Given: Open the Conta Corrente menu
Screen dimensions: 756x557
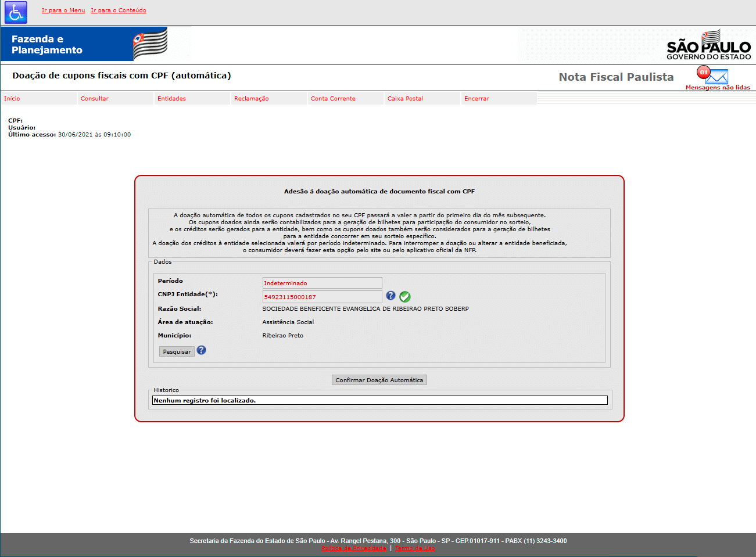Looking at the screenshot, I should pyautogui.click(x=333, y=99).
